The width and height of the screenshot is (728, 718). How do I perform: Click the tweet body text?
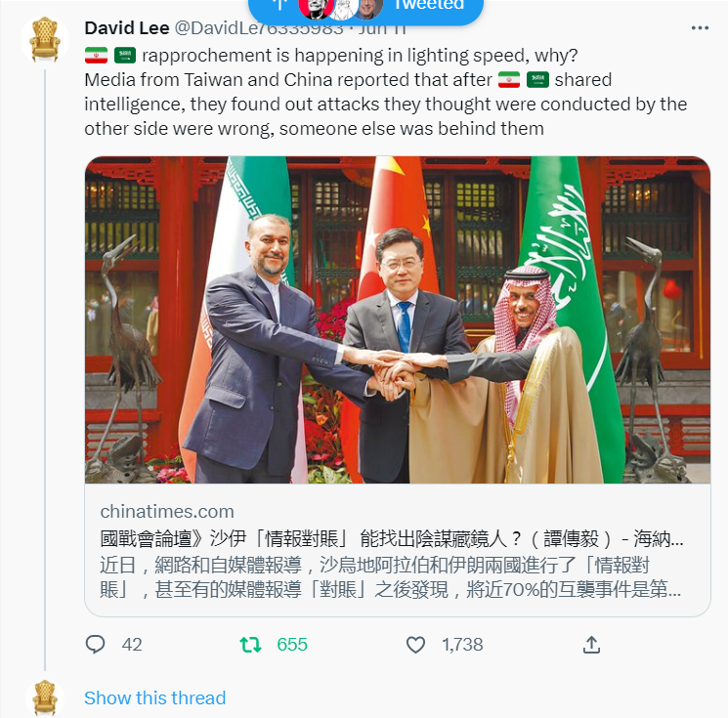(x=385, y=92)
